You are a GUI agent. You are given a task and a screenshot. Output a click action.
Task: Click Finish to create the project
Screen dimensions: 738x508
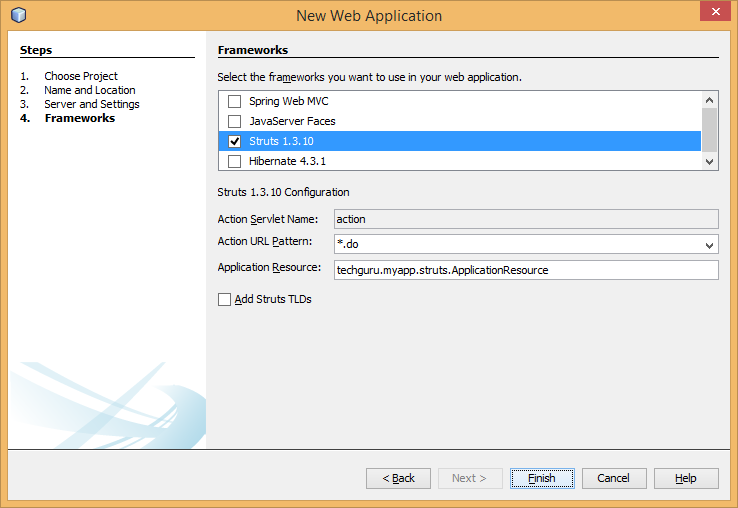click(x=542, y=478)
